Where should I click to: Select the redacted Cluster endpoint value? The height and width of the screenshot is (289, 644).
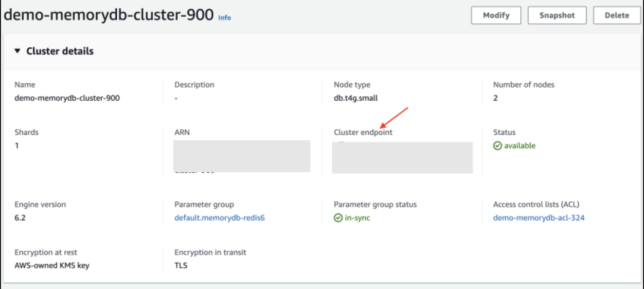click(402, 158)
